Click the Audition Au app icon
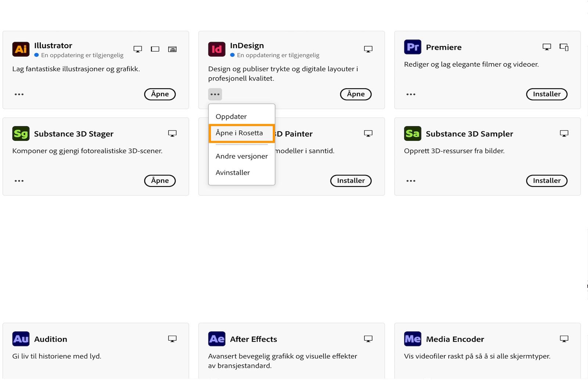588x380 pixels. click(21, 339)
